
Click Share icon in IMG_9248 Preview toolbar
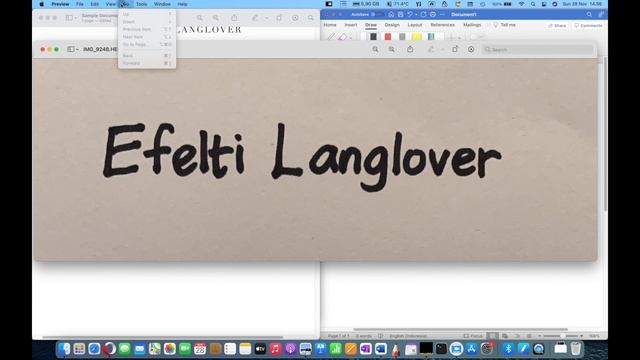pyautogui.click(x=410, y=49)
